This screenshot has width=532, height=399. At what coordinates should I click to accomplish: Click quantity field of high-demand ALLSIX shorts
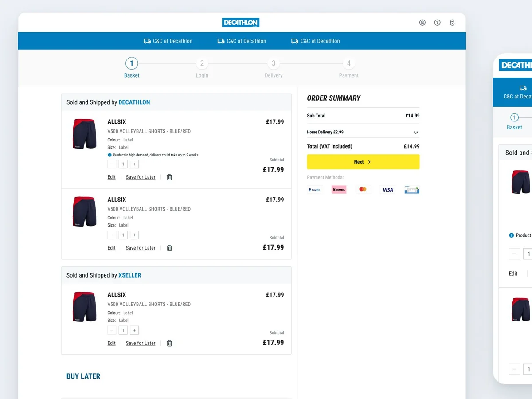point(123,164)
